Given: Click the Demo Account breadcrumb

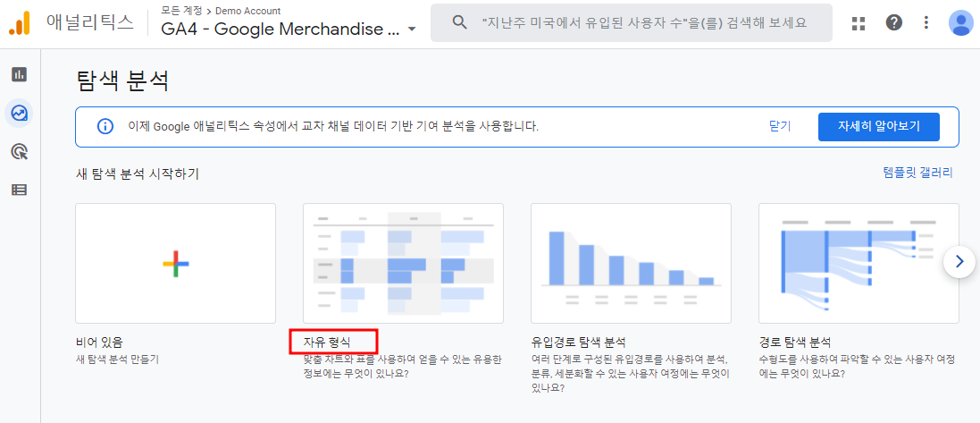Looking at the screenshot, I should coord(248,11).
